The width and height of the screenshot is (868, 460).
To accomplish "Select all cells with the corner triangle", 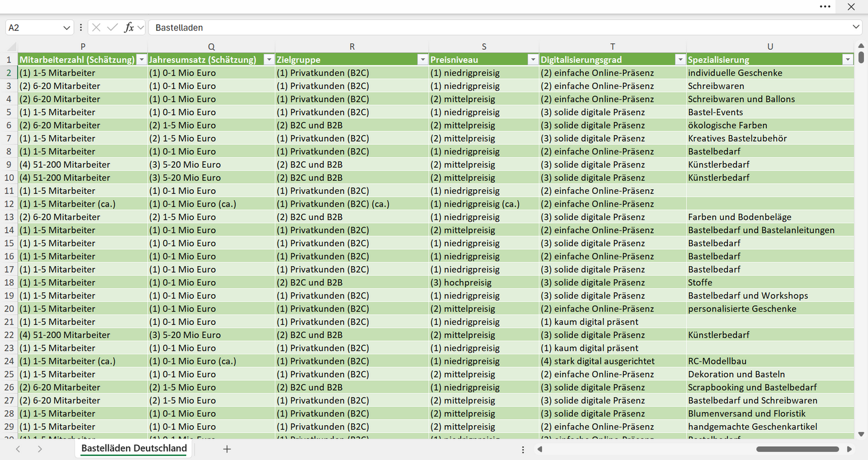I will pyautogui.click(x=11, y=47).
